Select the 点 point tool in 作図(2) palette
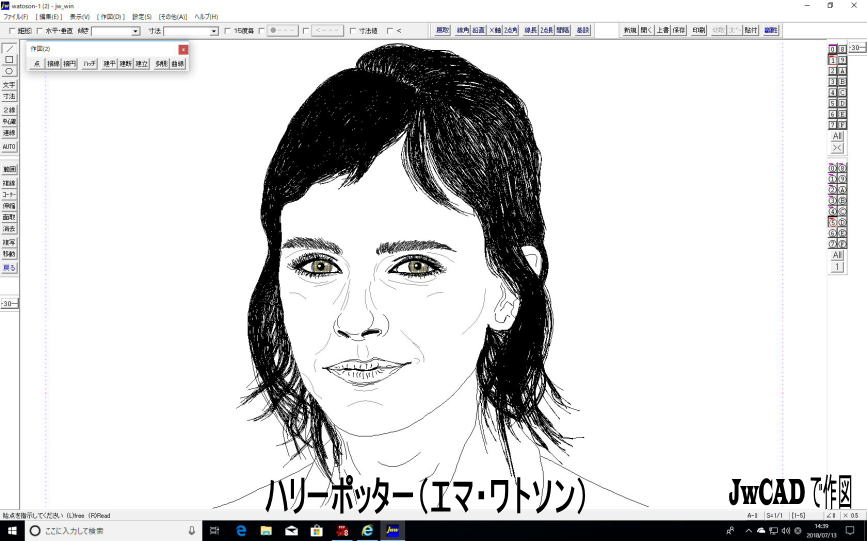This screenshot has width=867, height=541. click(x=37, y=64)
